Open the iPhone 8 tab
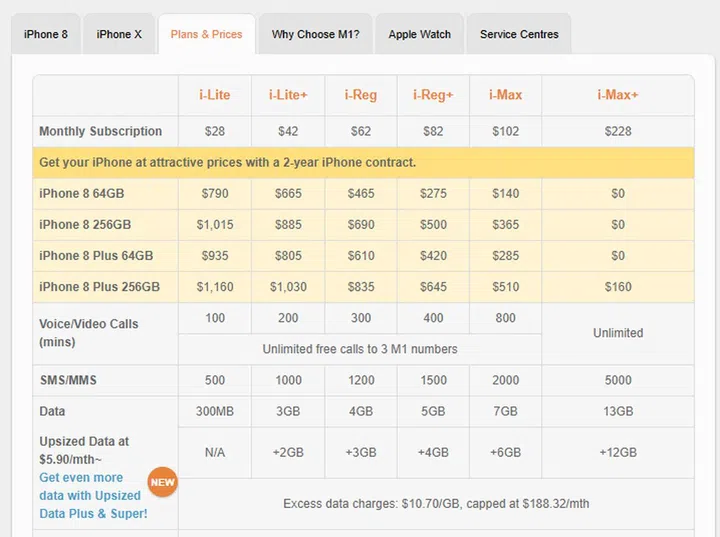 click(46, 34)
